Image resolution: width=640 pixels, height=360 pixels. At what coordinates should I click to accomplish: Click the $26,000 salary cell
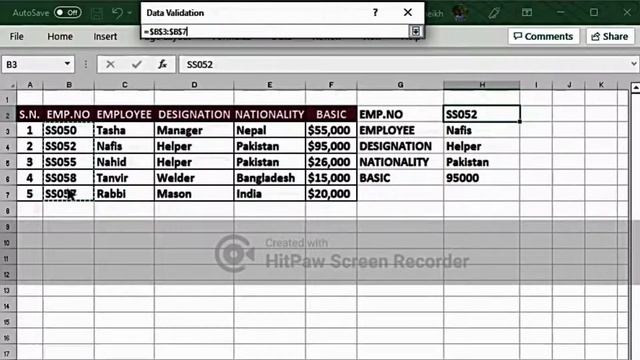(331, 162)
